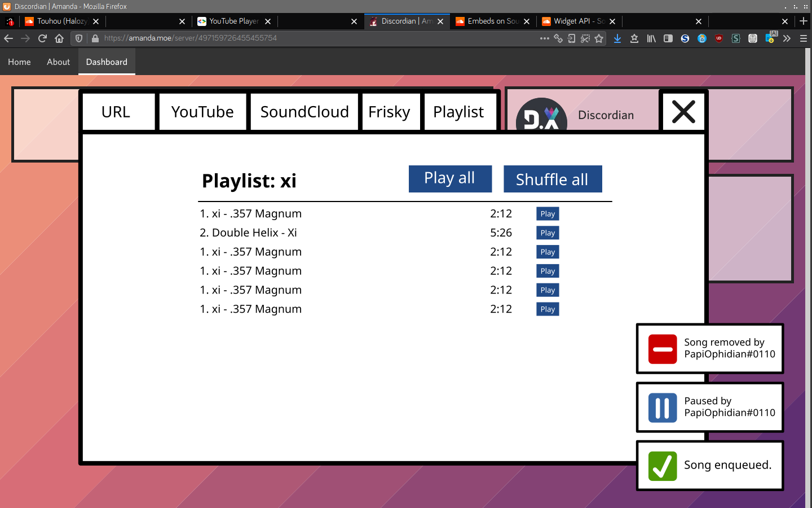
Task: Go to the Firefox home page icon
Action: (x=59, y=38)
